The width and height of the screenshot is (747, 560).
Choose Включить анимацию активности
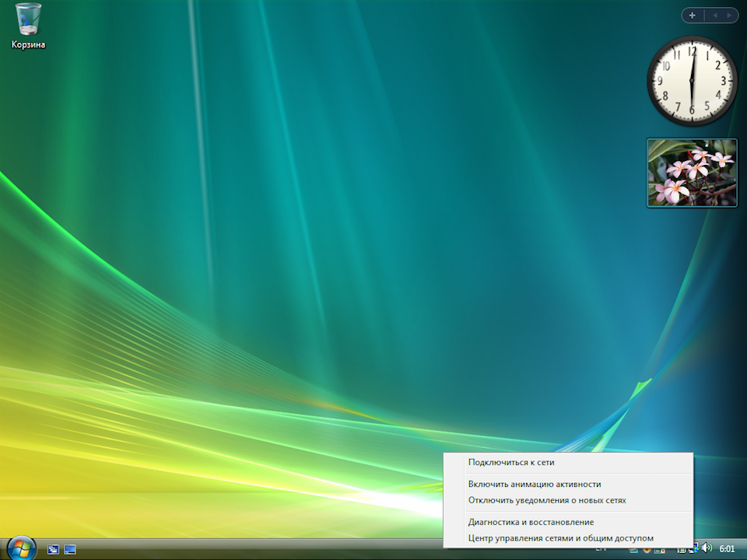[535, 485]
